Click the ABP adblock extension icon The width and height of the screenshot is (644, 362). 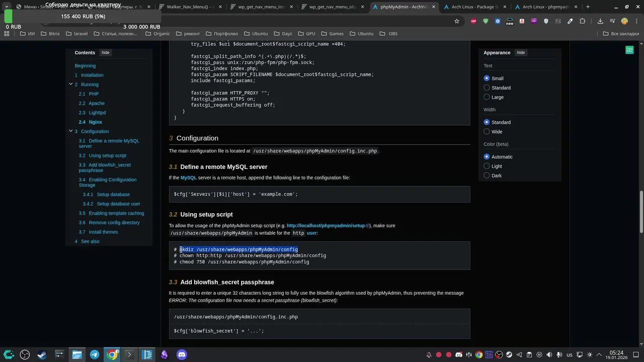[473, 21]
